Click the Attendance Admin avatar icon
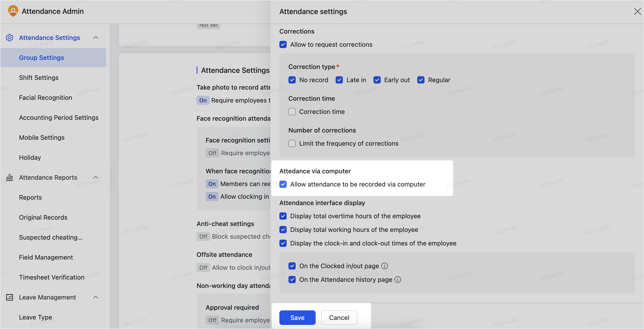This screenshot has height=329, width=644. click(x=13, y=11)
